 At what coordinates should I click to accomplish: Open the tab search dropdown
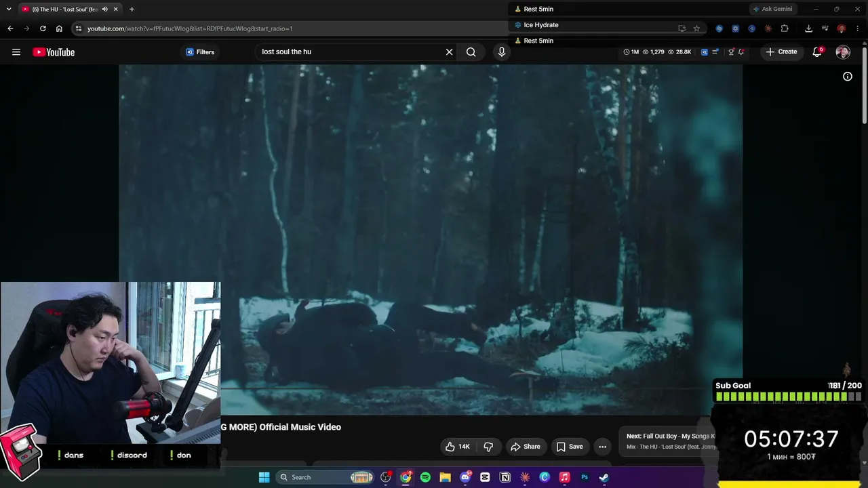point(9,9)
